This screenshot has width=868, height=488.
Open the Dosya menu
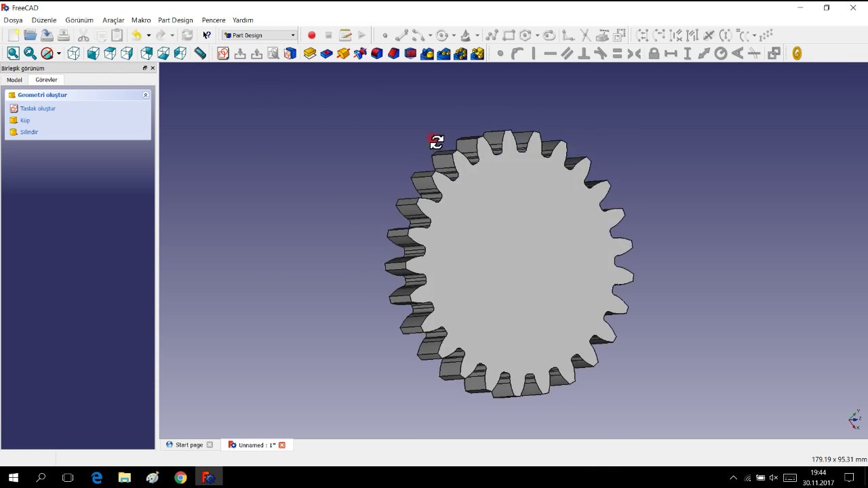pyautogui.click(x=13, y=20)
